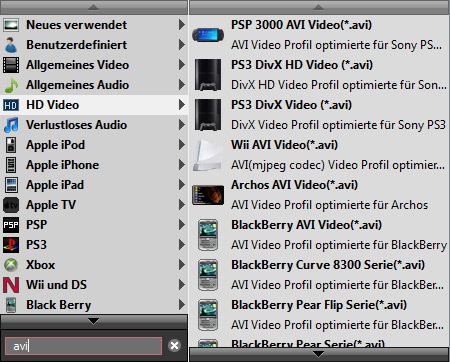Select the Archos AVI Video thumbnail
The height and width of the screenshot is (362, 450).
pos(208,195)
